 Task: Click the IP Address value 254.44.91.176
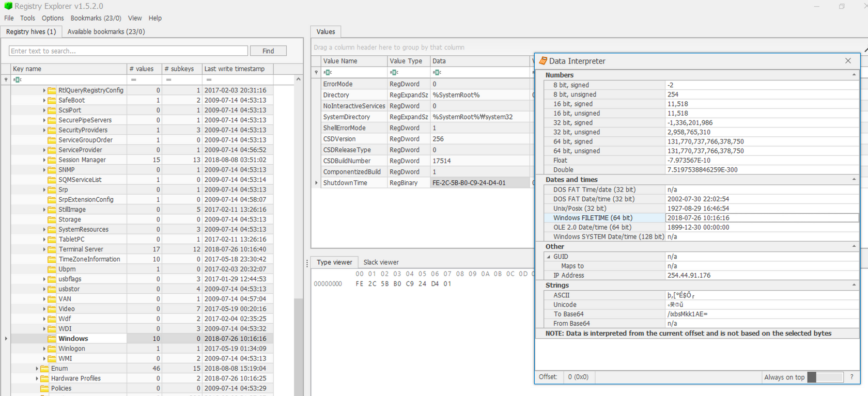[689, 276]
